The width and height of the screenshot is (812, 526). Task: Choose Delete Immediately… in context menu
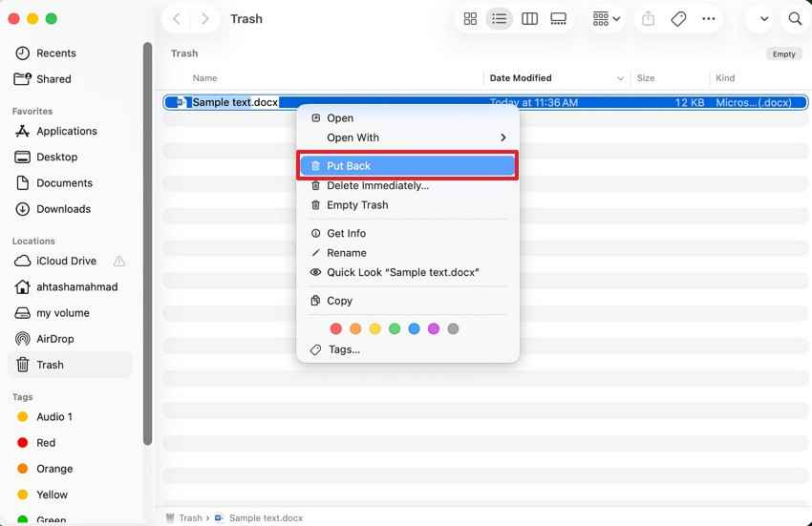coord(408,186)
